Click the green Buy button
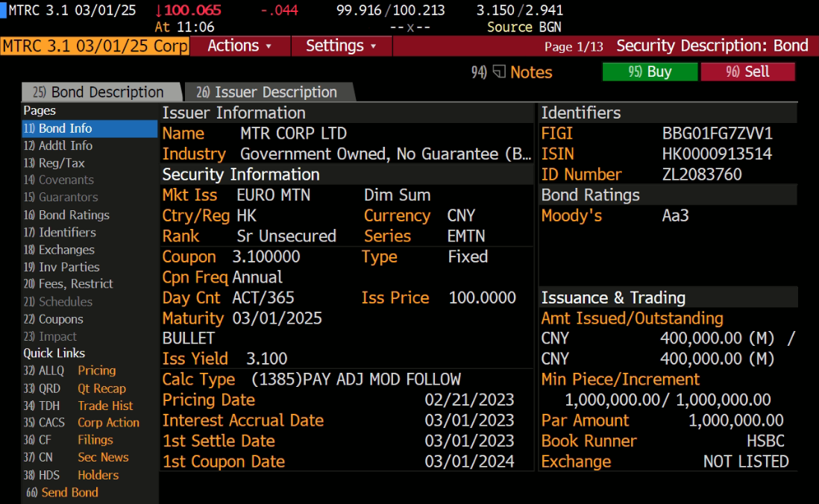819x504 pixels. click(x=650, y=72)
